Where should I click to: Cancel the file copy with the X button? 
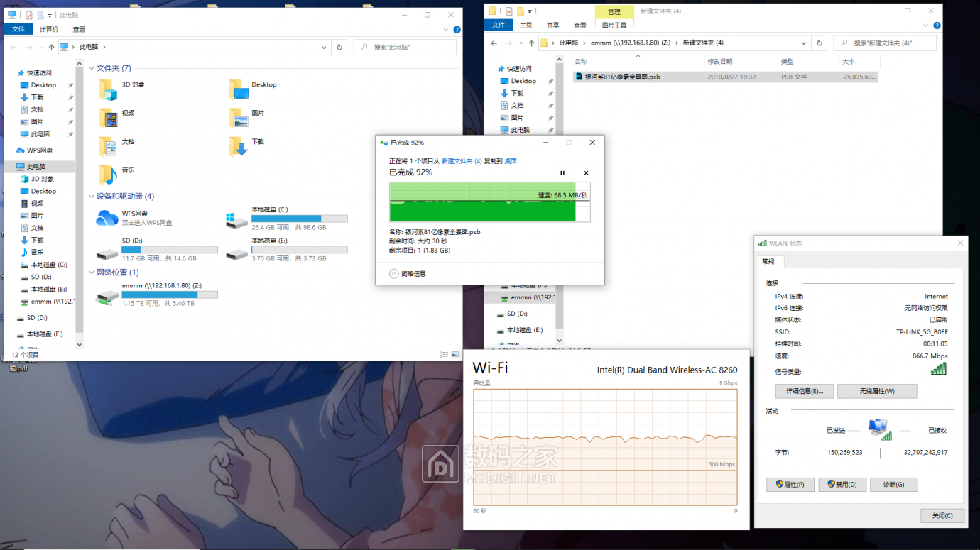click(x=586, y=173)
